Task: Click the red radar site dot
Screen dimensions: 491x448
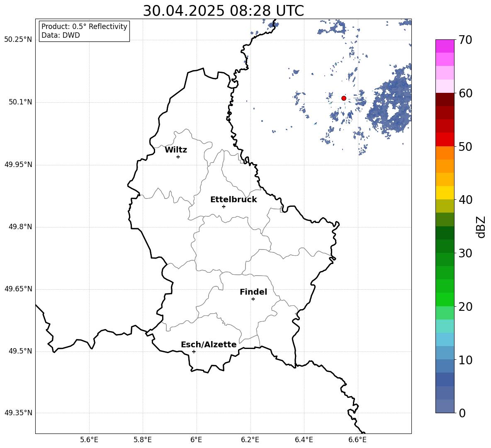Action: click(x=344, y=98)
